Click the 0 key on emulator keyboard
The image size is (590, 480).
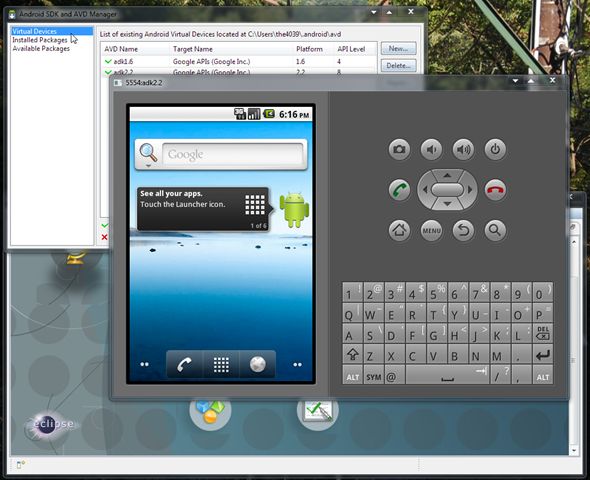[x=543, y=292]
